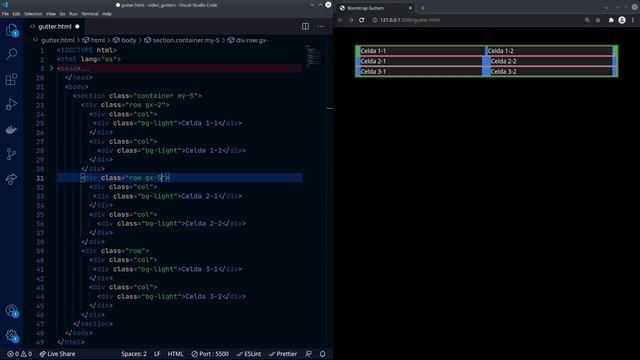The image size is (640, 360).
Task: Click Celda 1-1 in browser page
Action: (373, 51)
